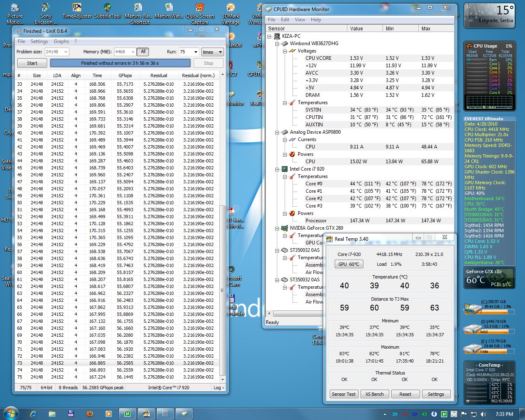Launch the SubtitleTool desktop icon
Viewport: 525px width, 420px height.
(107, 11)
